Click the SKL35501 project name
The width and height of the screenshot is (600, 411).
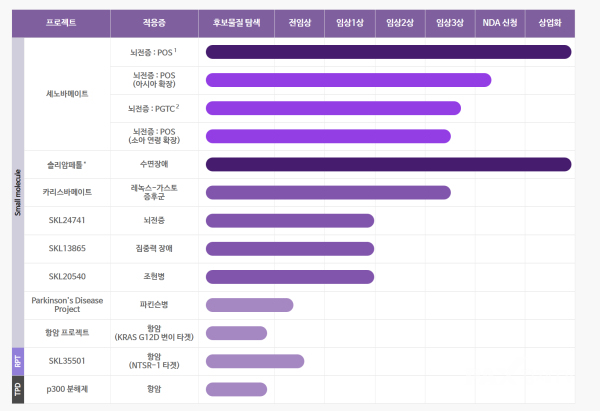pyautogui.click(x=67, y=361)
